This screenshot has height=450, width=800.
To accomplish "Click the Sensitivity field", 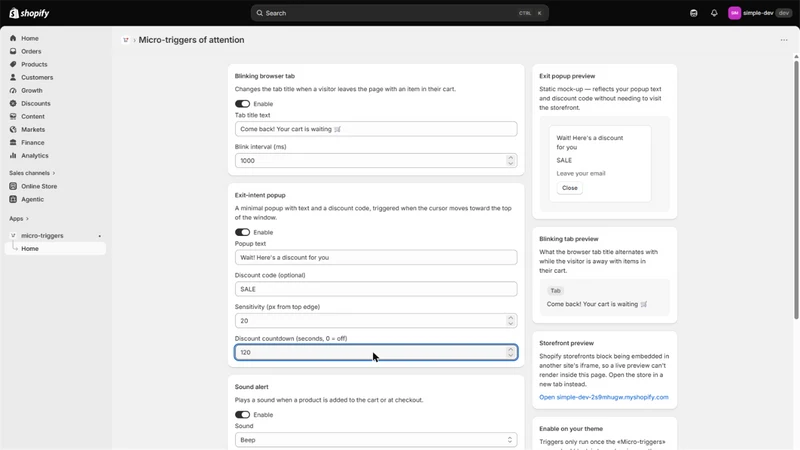I will pos(376,320).
